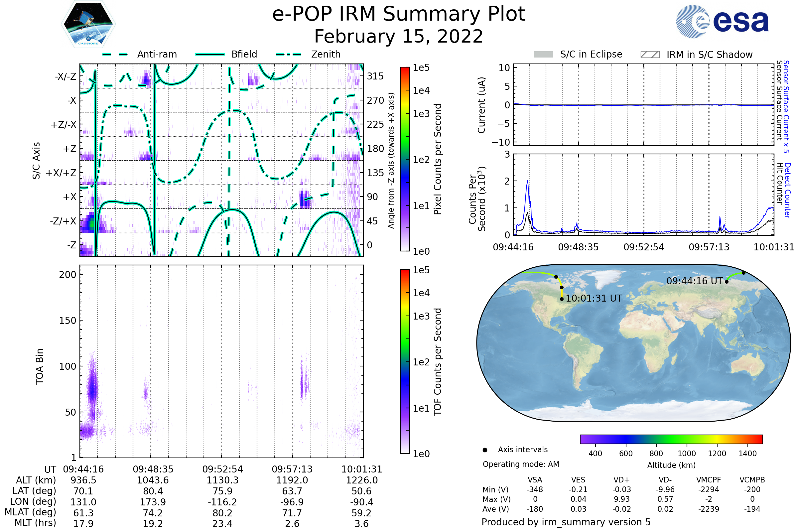
Task: Click the 09:44:16 UT map track label
Action: (x=694, y=281)
